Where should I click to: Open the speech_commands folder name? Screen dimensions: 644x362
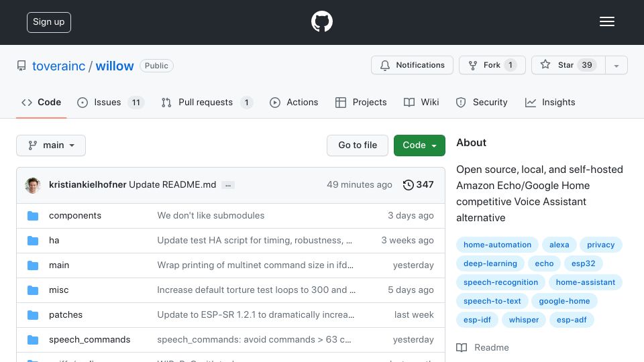click(89, 340)
